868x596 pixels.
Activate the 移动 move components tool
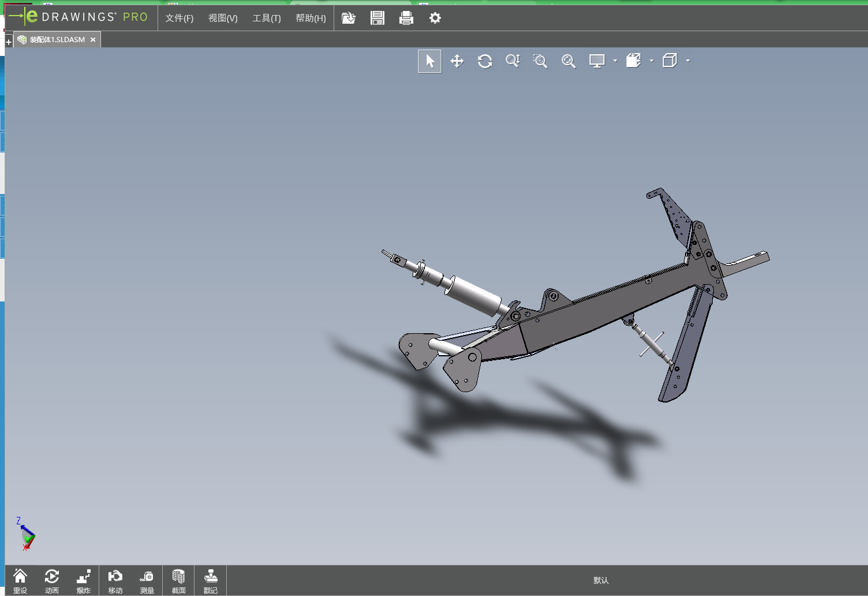pos(115,580)
